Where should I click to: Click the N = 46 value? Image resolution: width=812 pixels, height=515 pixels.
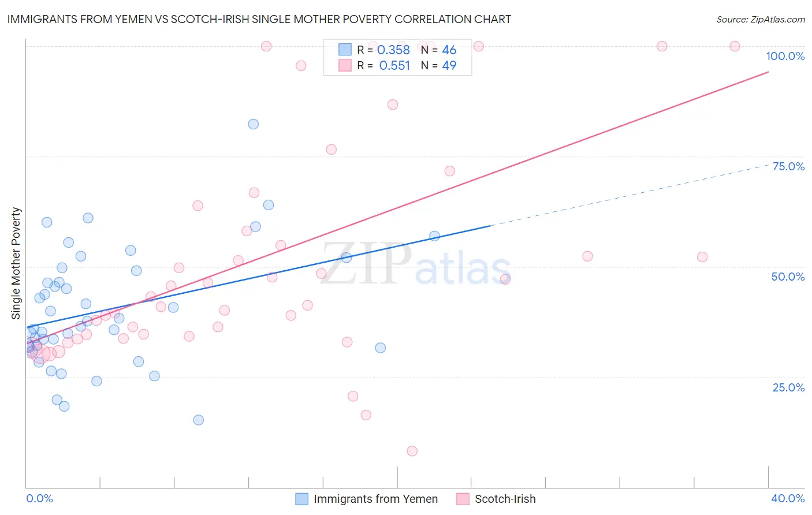pos(438,50)
